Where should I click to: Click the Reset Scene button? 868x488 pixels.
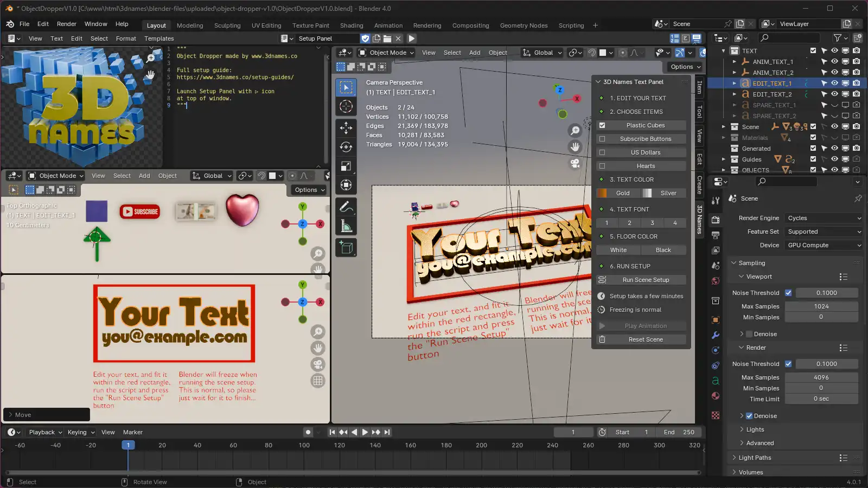[x=641, y=339]
